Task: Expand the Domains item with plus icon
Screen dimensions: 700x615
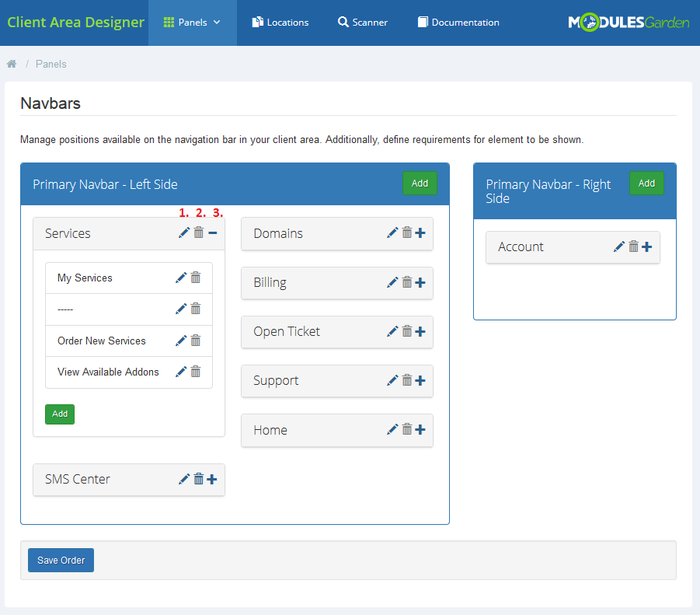Action: (x=420, y=232)
